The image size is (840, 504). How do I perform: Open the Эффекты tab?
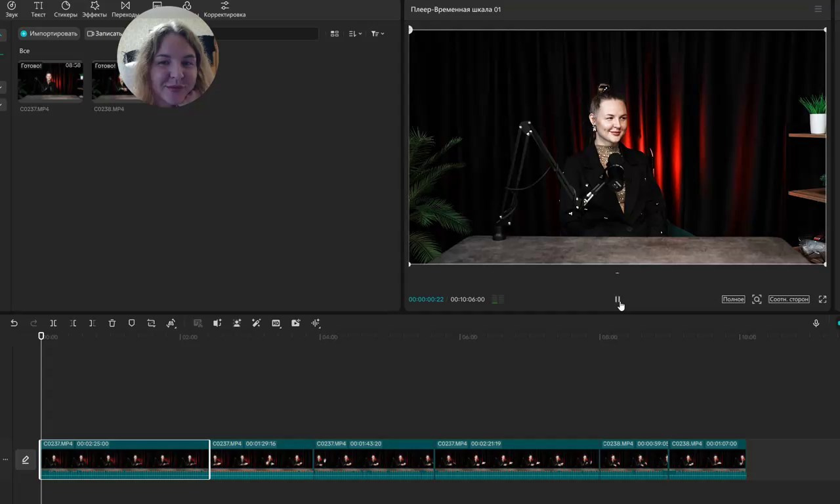(94, 9)
